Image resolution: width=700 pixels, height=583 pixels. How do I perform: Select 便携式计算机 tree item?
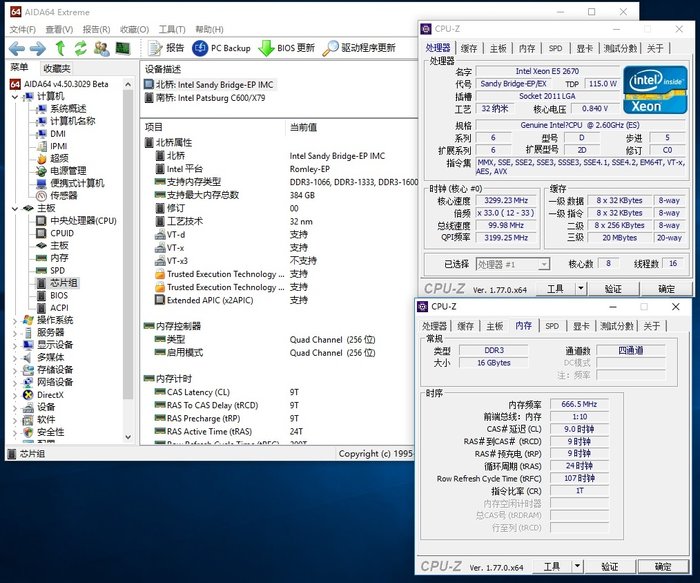(77, 183)
